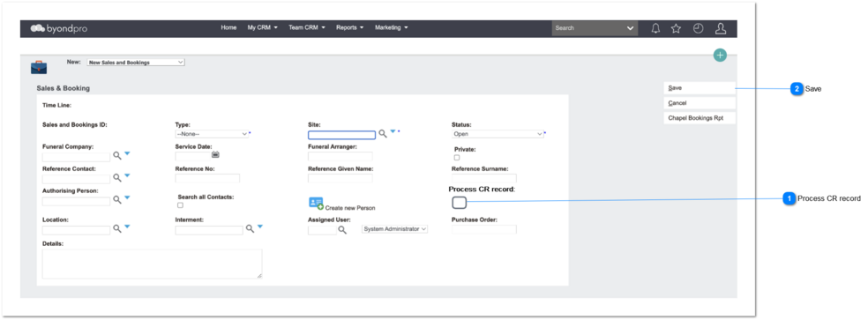Click the Chapel Bookings Rpt button
Viewport: 868px width, 320px height.
[x=700, y=118]
